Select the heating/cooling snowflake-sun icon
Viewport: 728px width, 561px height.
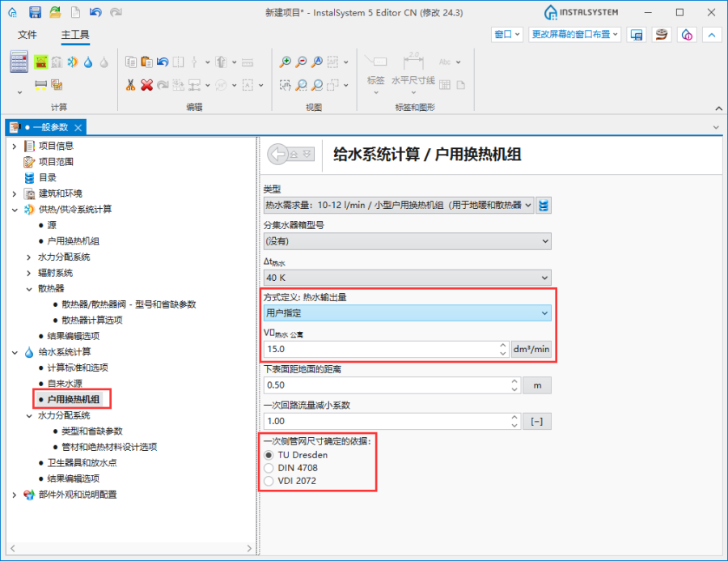(73, 62)
